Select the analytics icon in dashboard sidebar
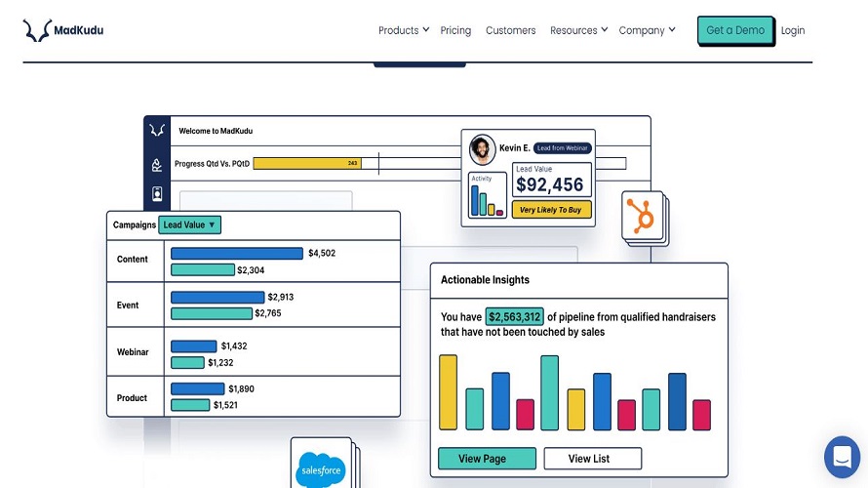This screenshot has height=488, width=868. coord(157,165)
